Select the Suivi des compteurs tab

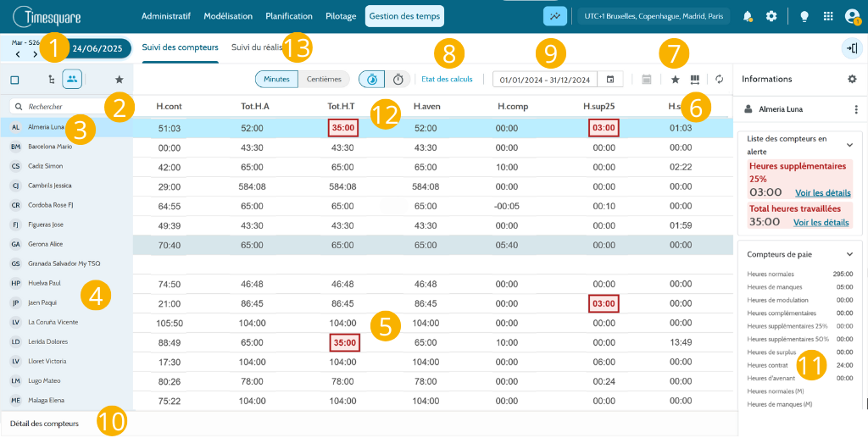pyautogui.click(x=180, y=47)
